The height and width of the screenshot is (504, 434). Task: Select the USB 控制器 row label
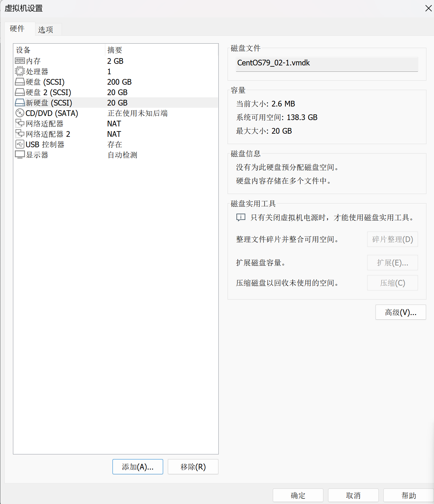[x=45, y=144]
